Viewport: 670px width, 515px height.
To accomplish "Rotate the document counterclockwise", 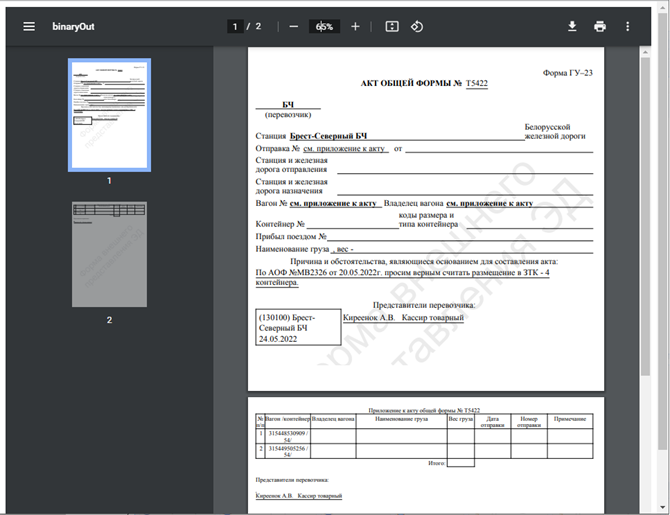I will coord(417,26).
